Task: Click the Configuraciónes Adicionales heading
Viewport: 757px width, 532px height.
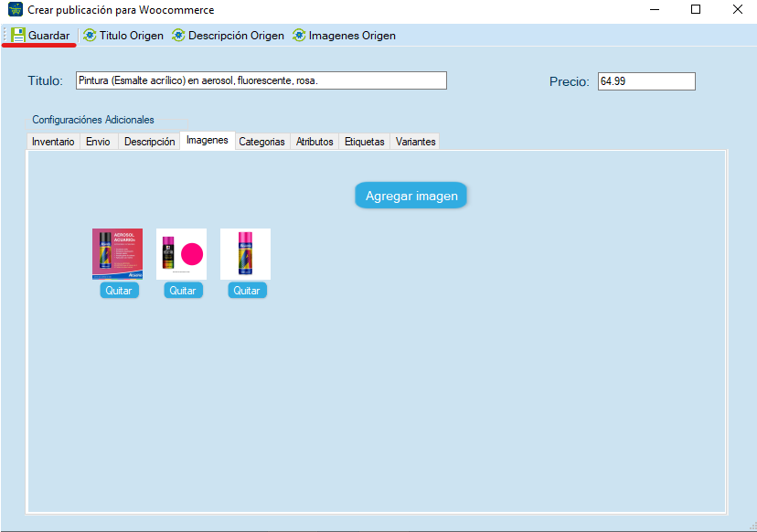Action: pyautogui.click(x=93, y=120)
